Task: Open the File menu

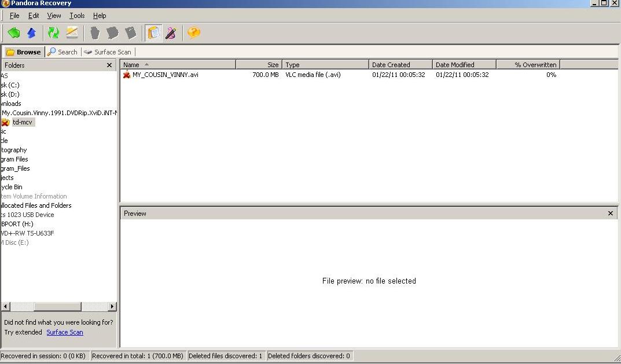Action: pyautogui.click(x=14, y=16)
